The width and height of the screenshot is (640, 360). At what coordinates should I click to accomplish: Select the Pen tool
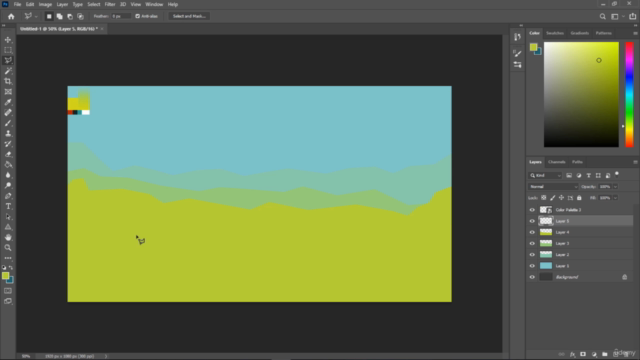[8, 196]
